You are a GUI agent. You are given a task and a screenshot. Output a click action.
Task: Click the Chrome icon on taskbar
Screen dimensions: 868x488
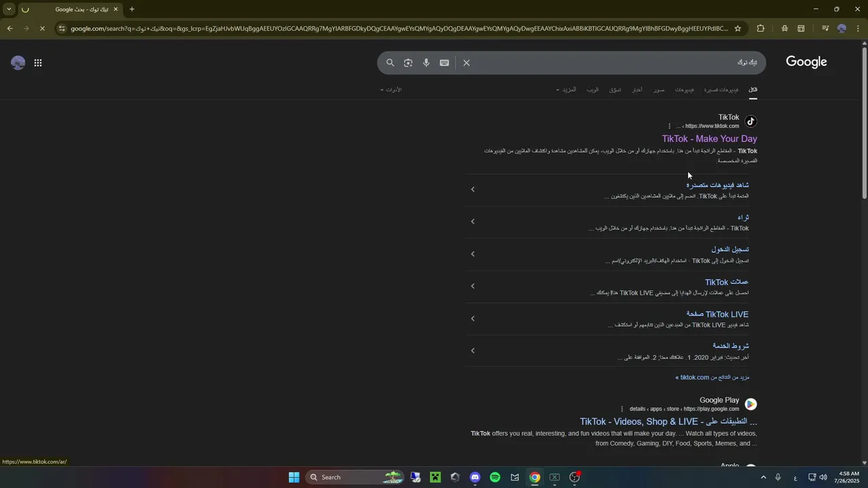point(535,477)
